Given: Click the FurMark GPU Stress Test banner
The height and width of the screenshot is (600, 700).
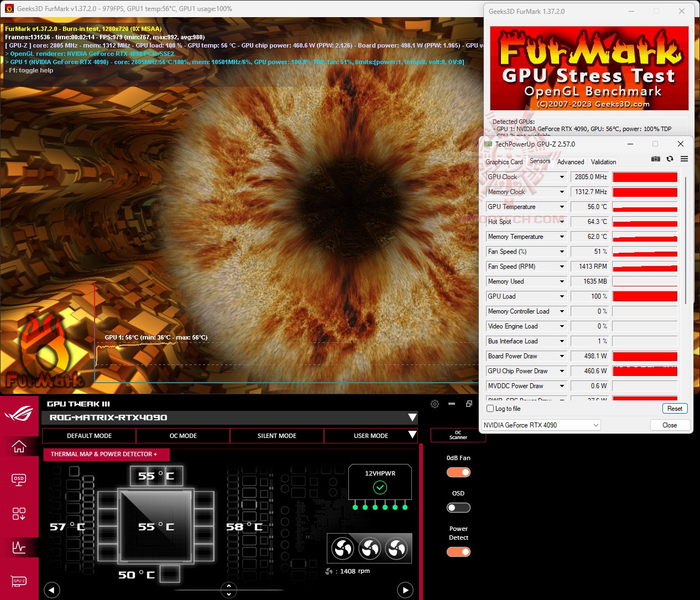Looking at the screenshot, I should (x=589, y=68).
